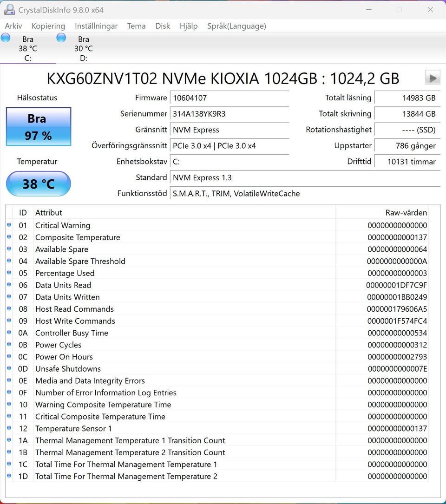
Task: Click the 38 °C temperature button
Action: click(39, 184)
